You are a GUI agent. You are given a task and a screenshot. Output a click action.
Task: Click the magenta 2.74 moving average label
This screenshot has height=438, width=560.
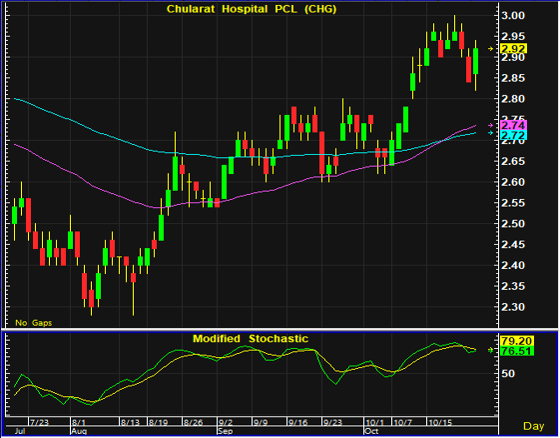point(514,125)
